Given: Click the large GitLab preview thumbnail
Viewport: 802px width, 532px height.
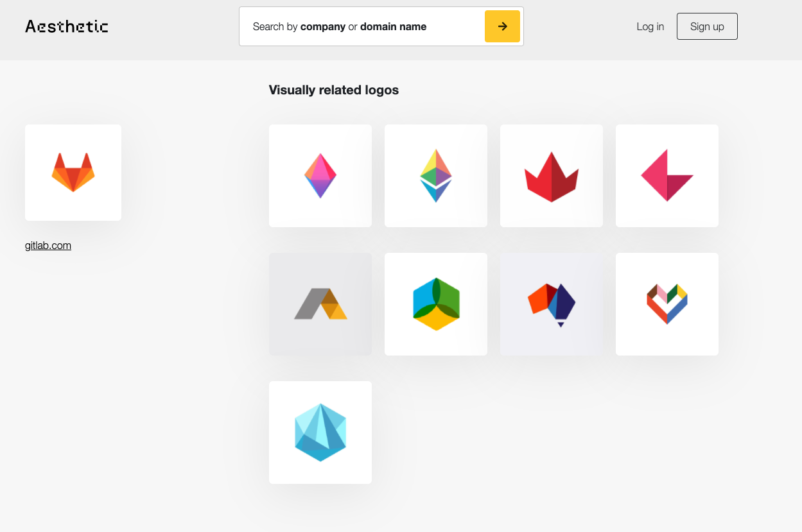Looking at the screenshot, I should coord(73,172).
